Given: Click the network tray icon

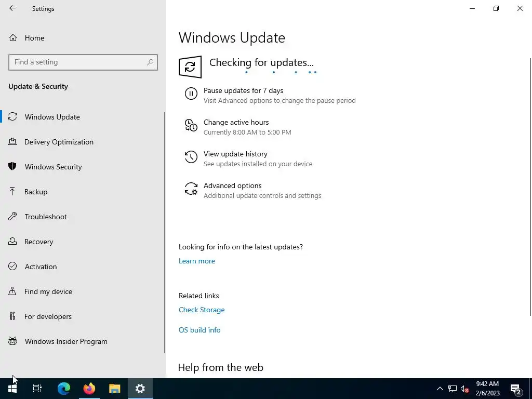Looking at the screenshot, I should coord(453,389).
